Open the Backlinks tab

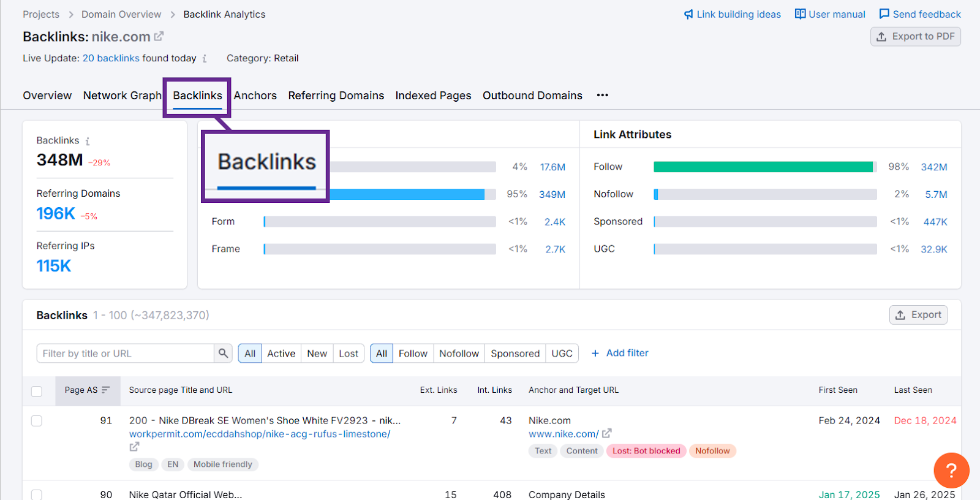(x=197, y=96)
